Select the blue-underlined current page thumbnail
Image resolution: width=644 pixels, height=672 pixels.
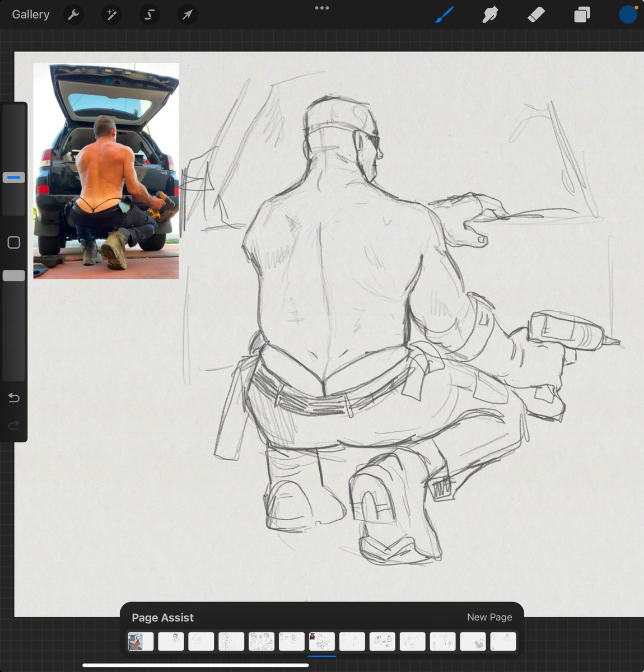pos(322,641)
